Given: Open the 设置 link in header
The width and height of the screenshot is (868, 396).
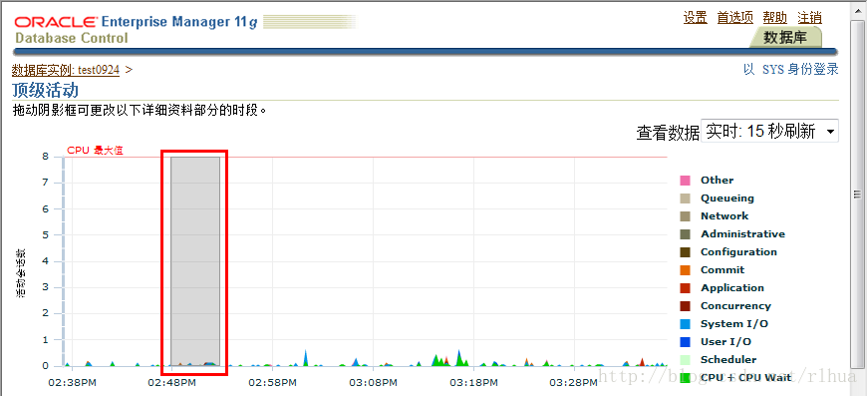Looking at the screenshot, I should (695, 18).
